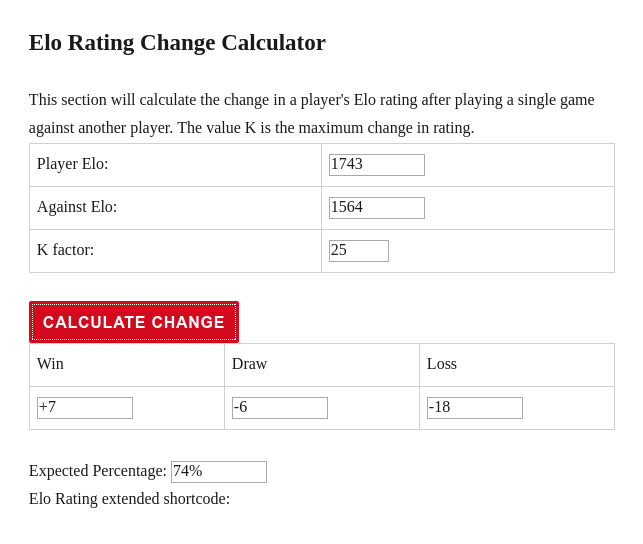Click the Player Elo input showing 1743
This screenshot has width=643, height=544.
(376, 165)
